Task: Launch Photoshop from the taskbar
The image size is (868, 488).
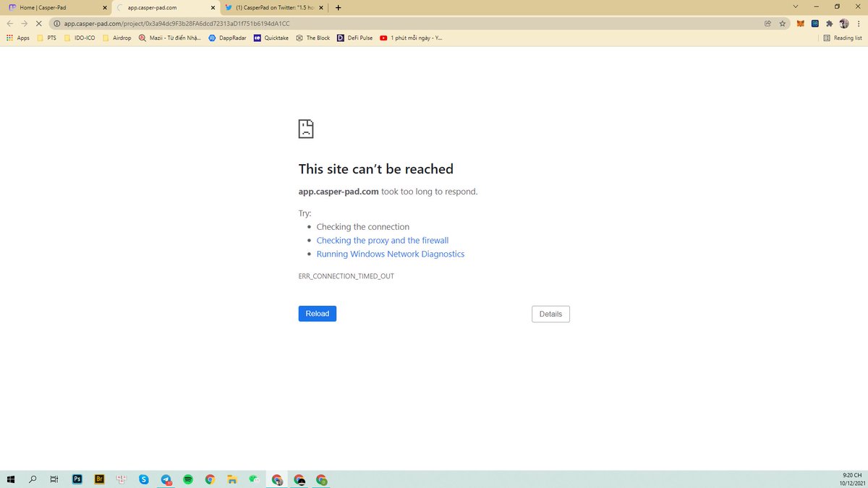Action: pyautogui.click(x=77, y=479)
